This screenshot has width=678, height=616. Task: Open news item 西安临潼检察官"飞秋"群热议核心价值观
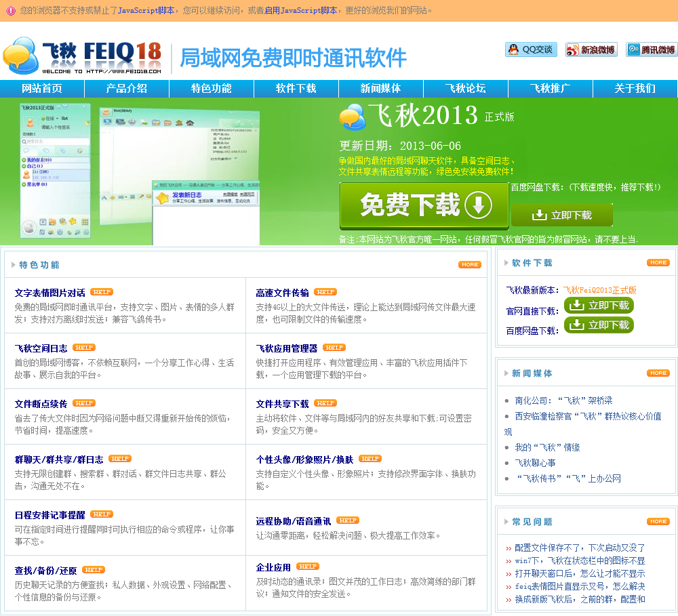pyautogui.click(x=583, y=424)
